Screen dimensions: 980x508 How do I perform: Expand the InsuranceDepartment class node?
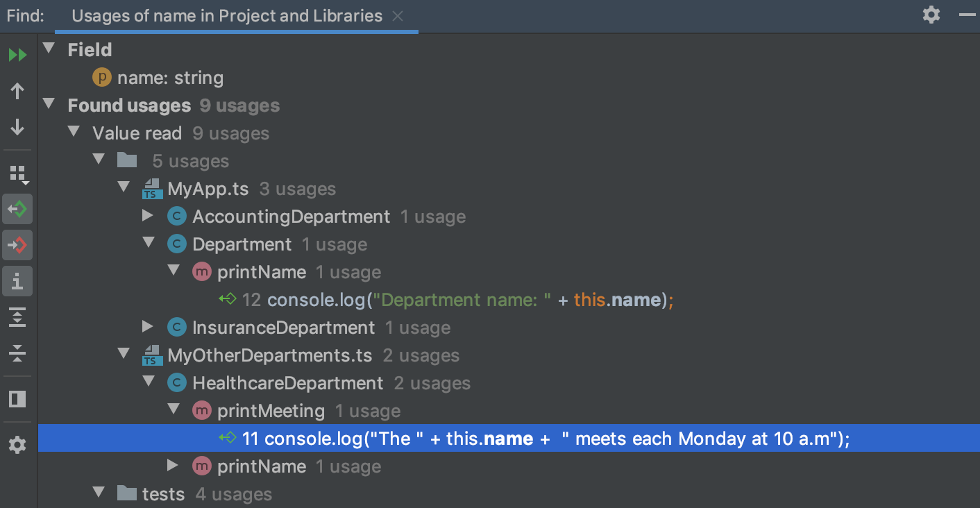pos(148,327)
